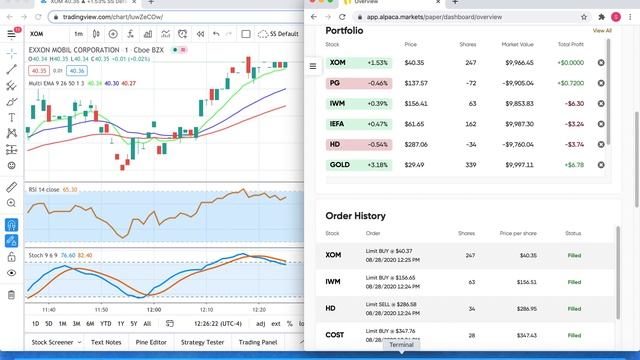Expand Stock Screener dropdown arrow
Viewport: 640px width, 360px height.
79,342
